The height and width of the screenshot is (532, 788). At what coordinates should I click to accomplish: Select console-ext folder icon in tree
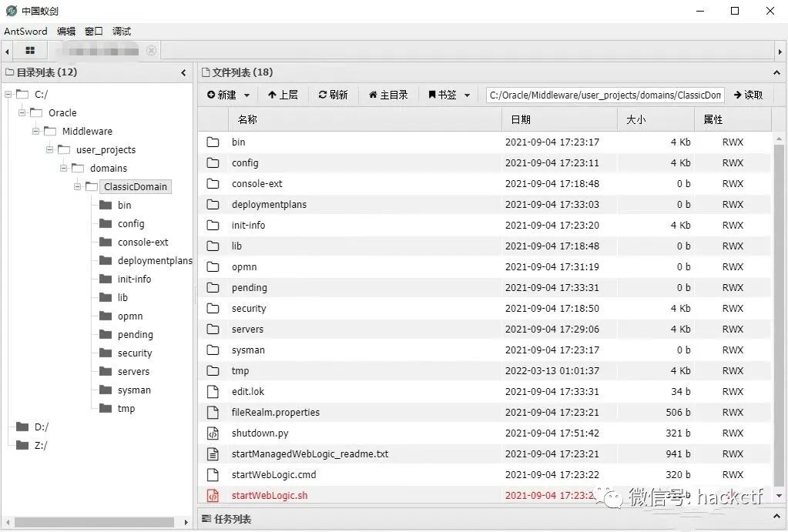106,242
